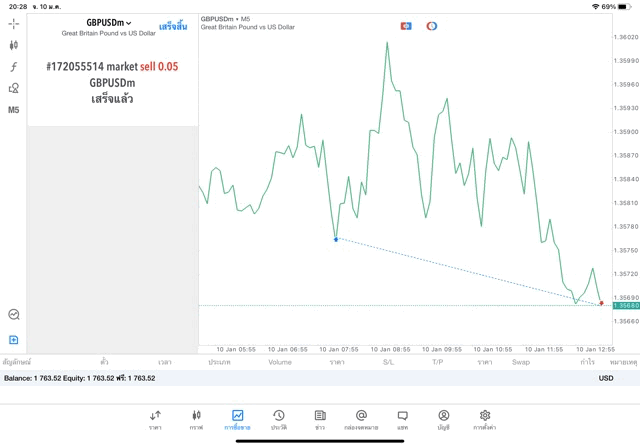Screen dimensions: 640x447
Task: Click the 10 Jan 12:55 time label
Action: coord(596,349)
